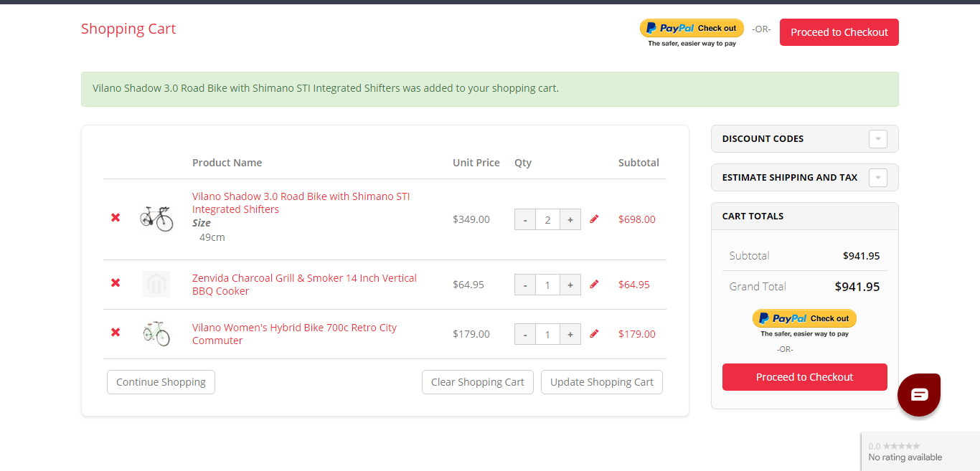Click quantity field for Zenvida Charcoal Grill
The image size is (980, 471).
[x=547, y=285]
